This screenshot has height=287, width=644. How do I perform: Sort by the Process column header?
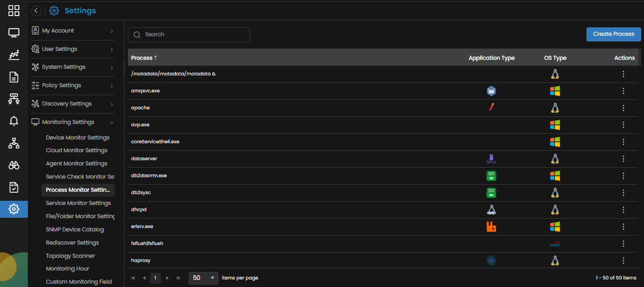point(142,58)
